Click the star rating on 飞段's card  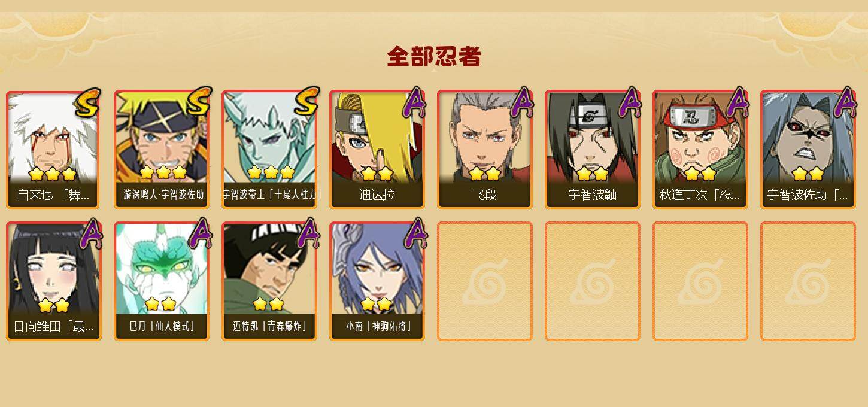(485, 174)
